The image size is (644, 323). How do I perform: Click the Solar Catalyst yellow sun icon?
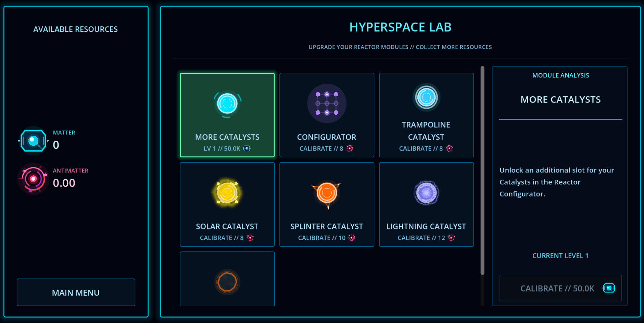pyautogui.click(x=227, y=193)
